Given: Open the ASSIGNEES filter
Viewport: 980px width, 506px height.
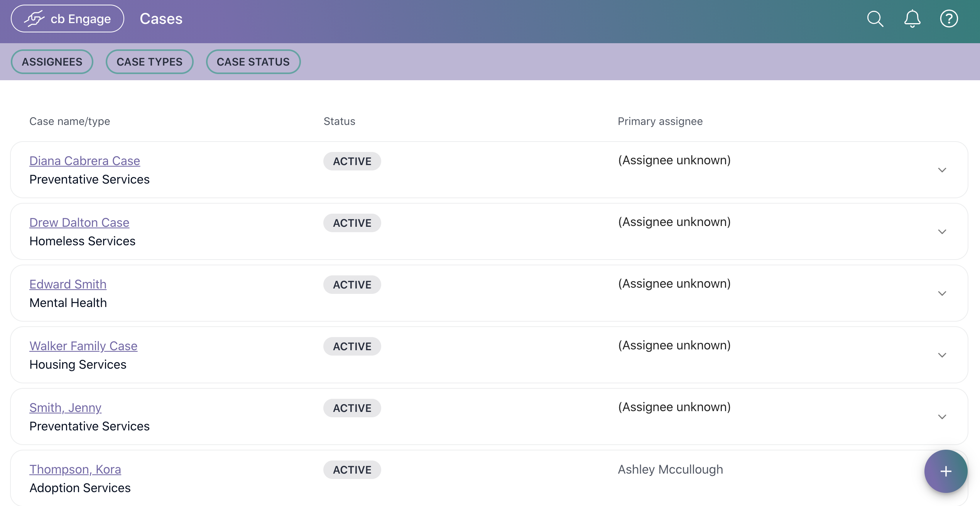Looking at the screenshot, I should 52,62.
